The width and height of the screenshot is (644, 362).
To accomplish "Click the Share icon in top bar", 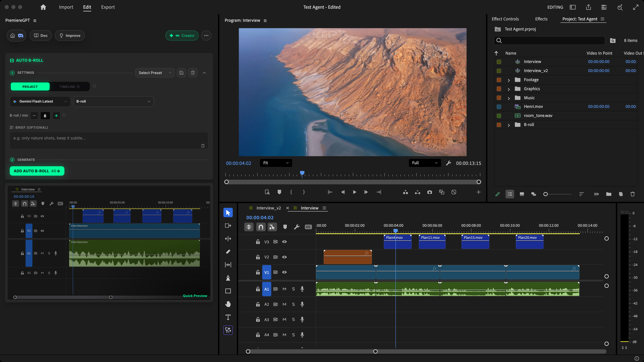I will 588,7.
